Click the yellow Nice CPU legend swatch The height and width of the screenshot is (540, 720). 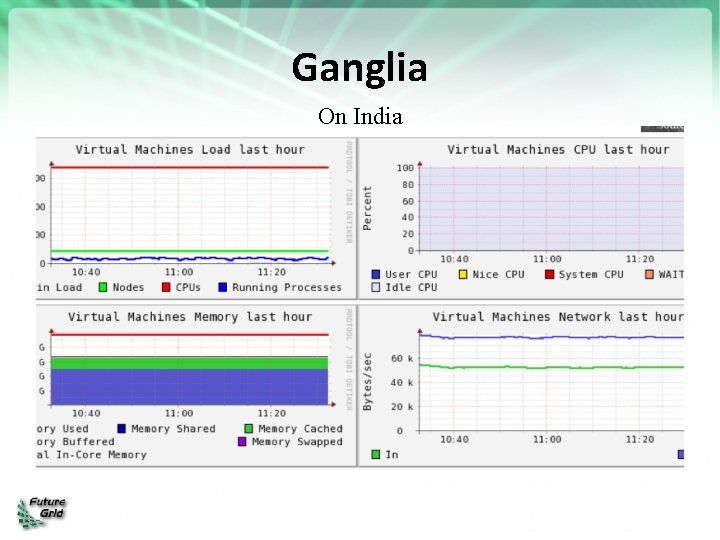pyautogui.click(x=463, y=275)
